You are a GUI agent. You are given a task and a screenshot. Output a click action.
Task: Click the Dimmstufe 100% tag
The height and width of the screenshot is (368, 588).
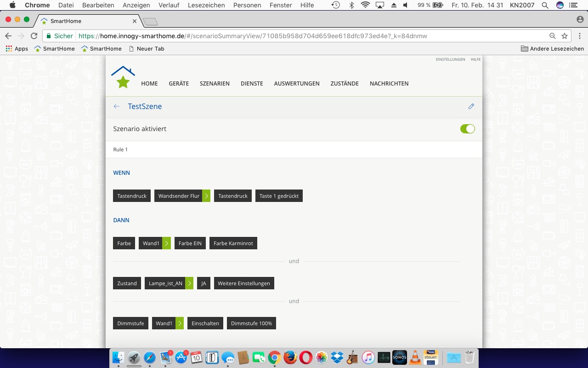point(251,323)
